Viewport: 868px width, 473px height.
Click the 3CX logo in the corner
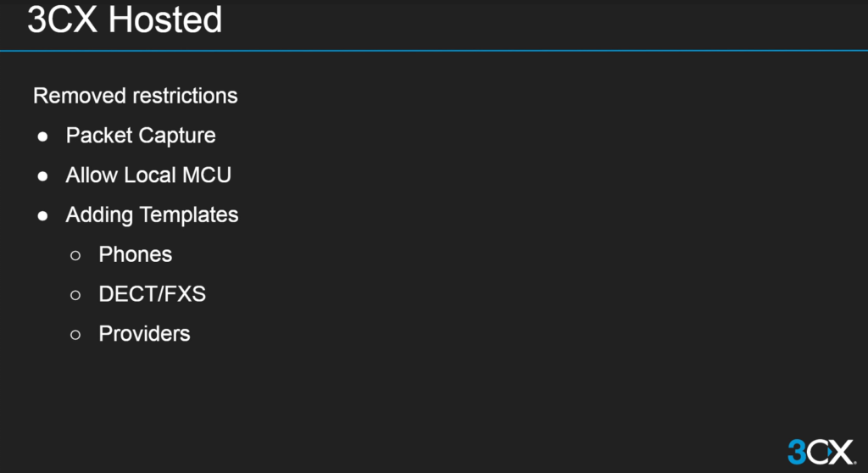tap(820, 450)
